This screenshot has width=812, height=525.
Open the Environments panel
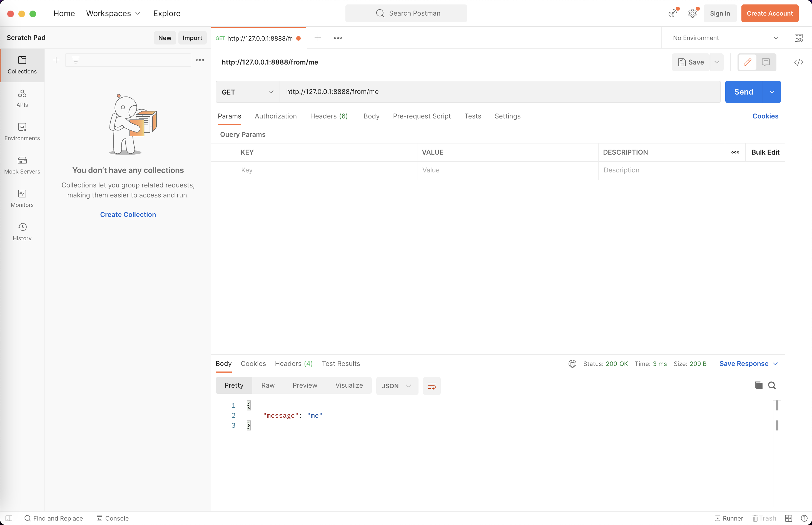[22, 132]
